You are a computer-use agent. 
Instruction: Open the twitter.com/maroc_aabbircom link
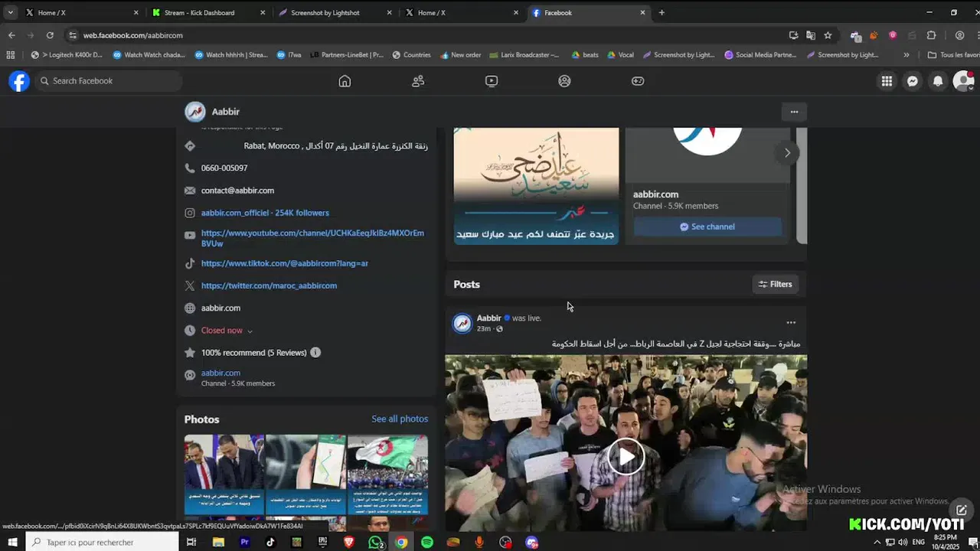(269, 285)
